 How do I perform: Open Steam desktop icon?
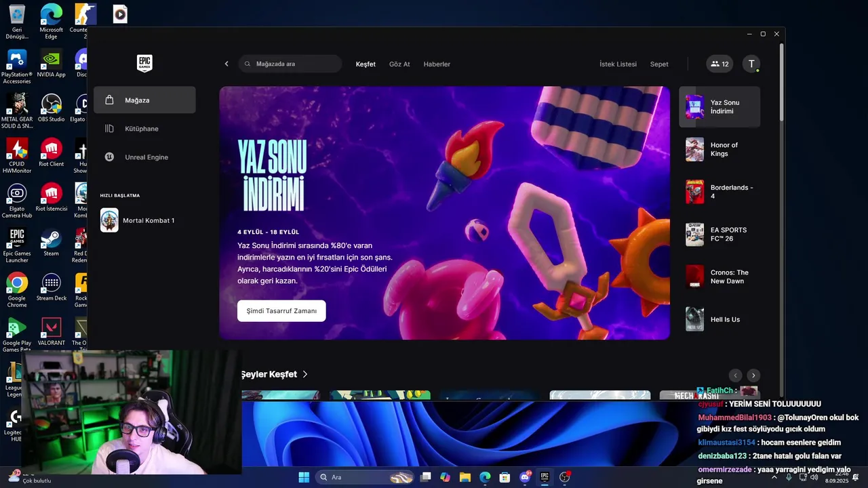pos(51,243)
